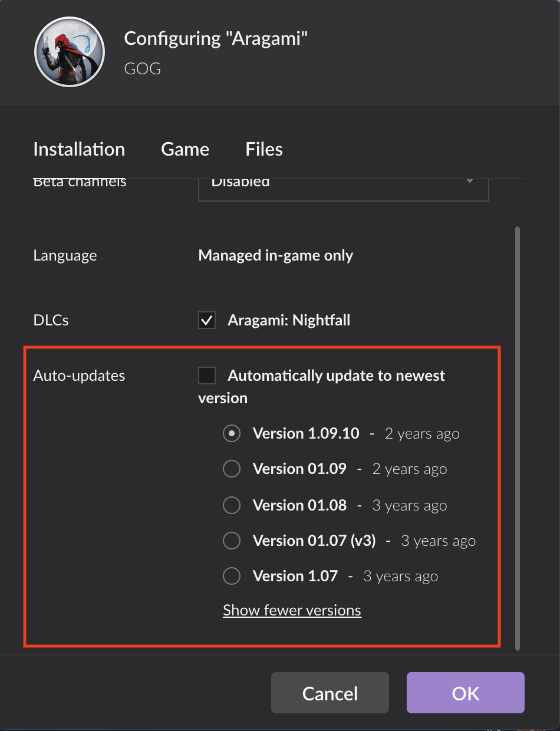Select Version 01.08 radio button
560x731 pixels.
[232, 505]
